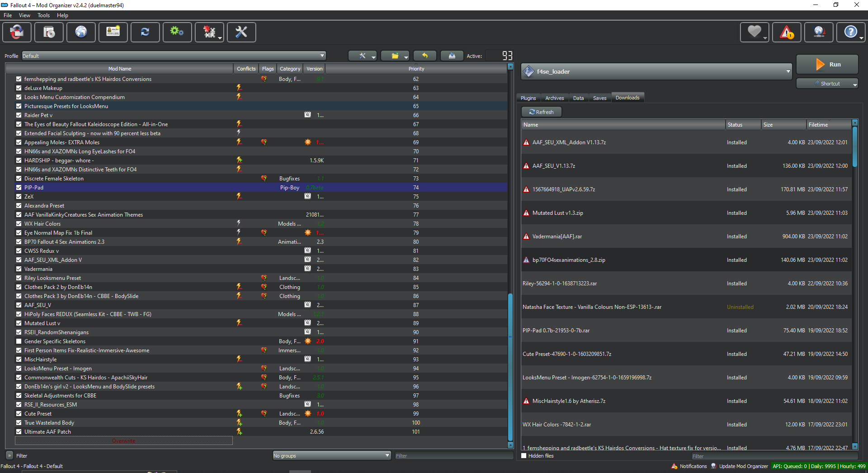Click the Notifications icon in the status bar
Screen dimensions: 868x473
point(675,466)
